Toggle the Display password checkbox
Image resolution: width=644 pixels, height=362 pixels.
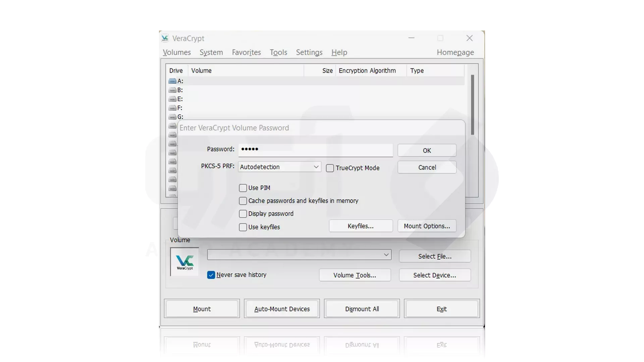[x=243, y=214]
